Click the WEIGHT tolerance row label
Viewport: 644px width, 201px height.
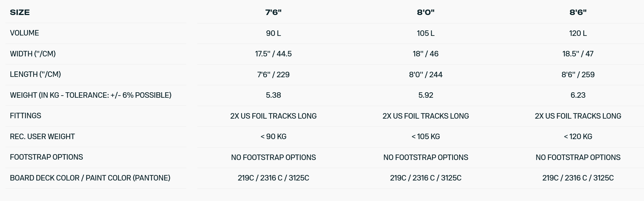(x=90, y=95)
